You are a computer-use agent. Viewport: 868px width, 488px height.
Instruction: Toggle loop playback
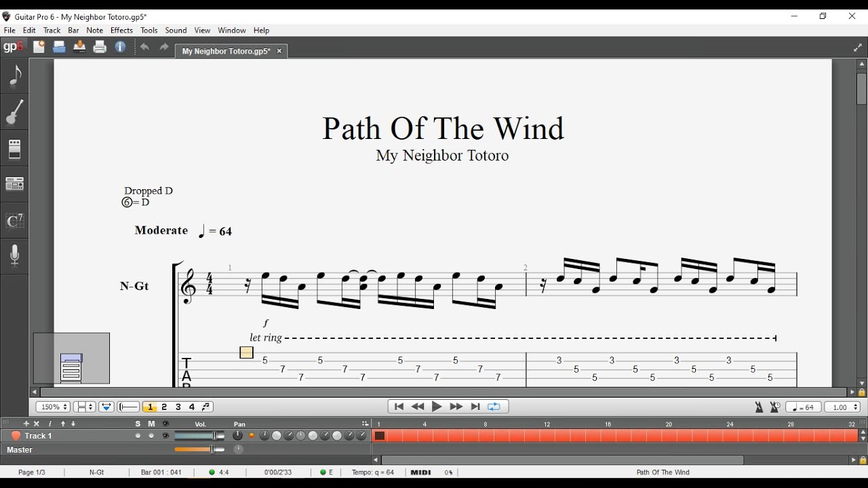click(x=494, y=407)
